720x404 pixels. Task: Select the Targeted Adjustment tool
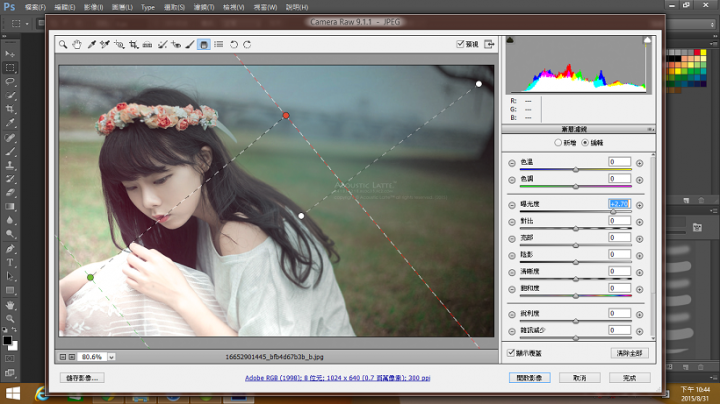[119, 45]
